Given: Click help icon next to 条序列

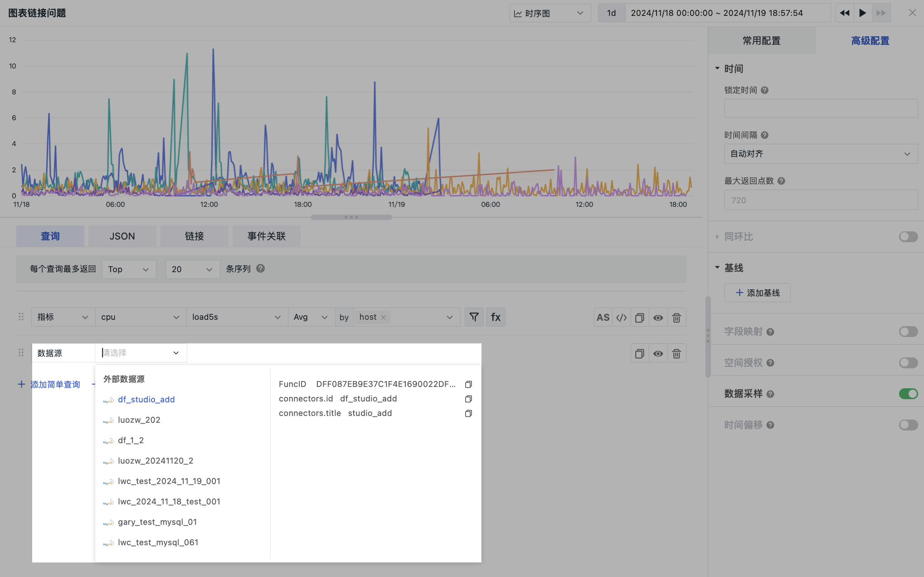Looking at the screenshot, I should (260, 269).
